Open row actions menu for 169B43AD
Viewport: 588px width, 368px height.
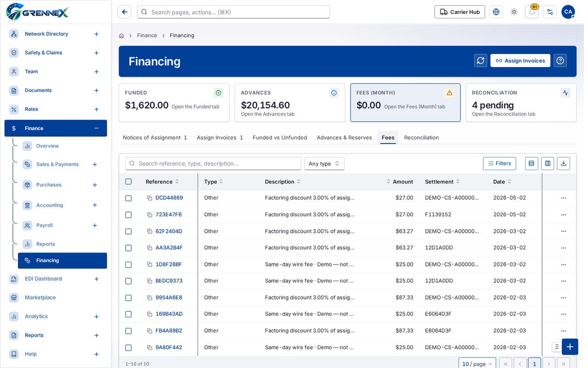(564, 314)
